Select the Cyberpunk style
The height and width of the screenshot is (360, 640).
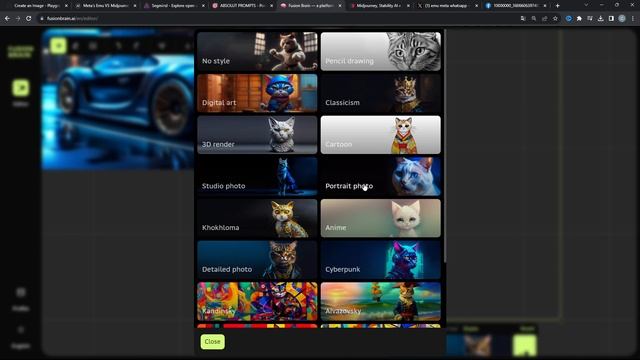pyautogui.click(x=380, y=260)
